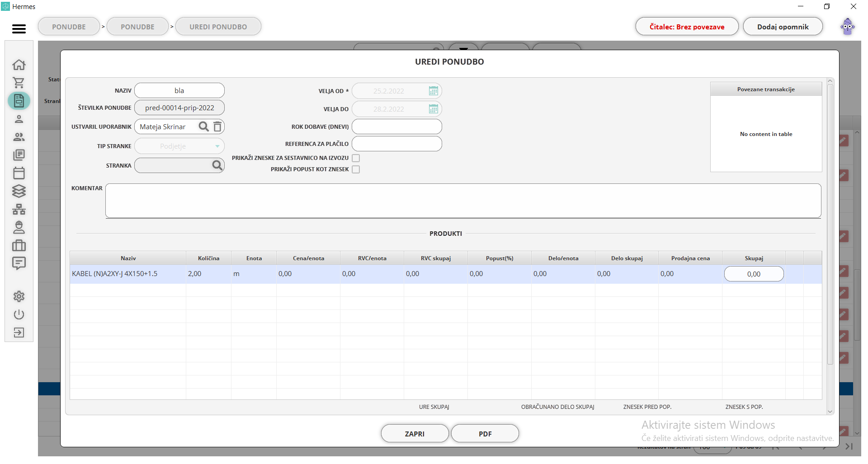Open settings gear in sidebar

pyautogui.click(x=19, y=296)
